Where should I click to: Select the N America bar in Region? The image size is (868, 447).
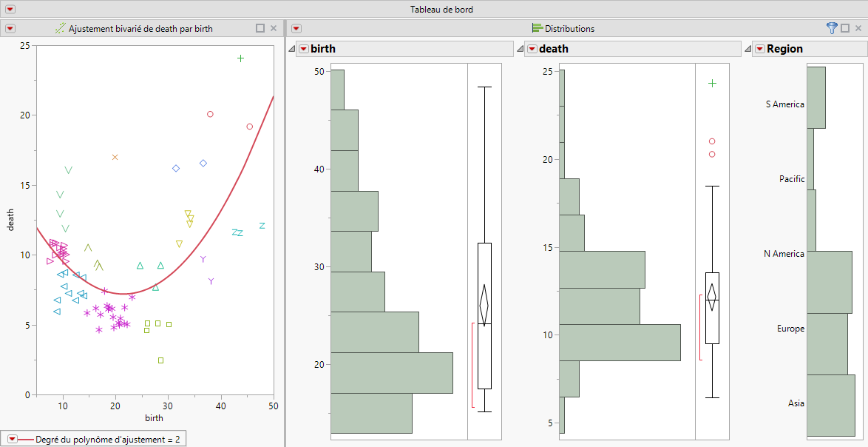pyautogui.click(x=811, y=220)
